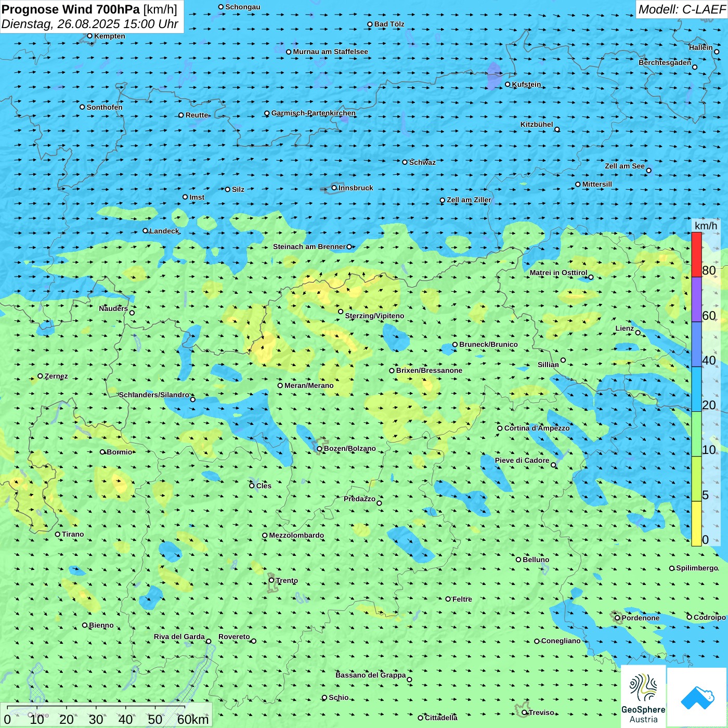Screen dimensions: 728x728
Task: Click the Lienz label
Action: pyautogui.click(x=625, y=328)
